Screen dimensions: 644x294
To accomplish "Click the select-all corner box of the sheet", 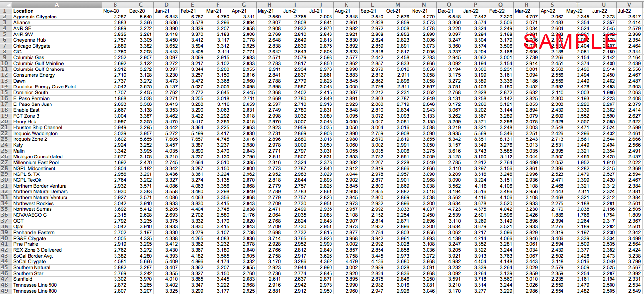I will coord(5,4).
